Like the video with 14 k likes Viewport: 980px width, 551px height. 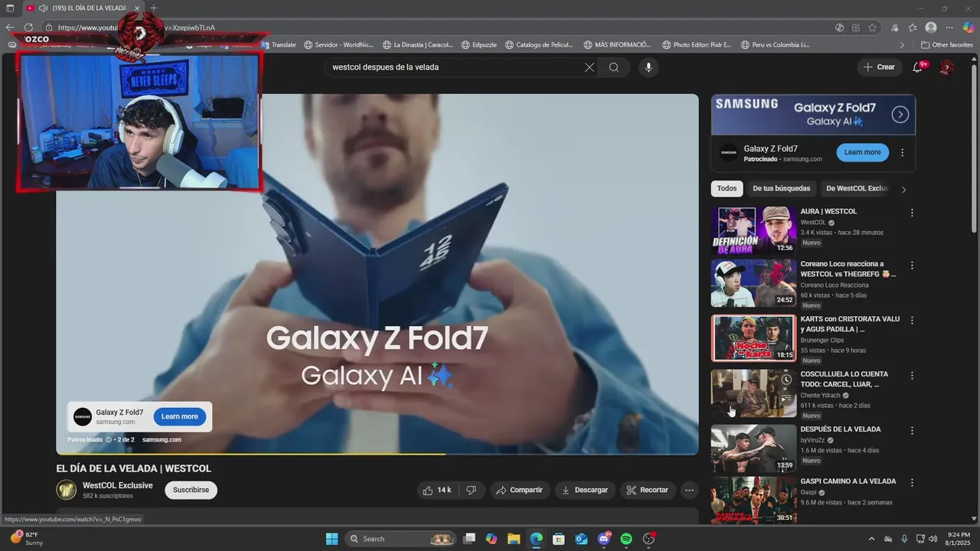click(438, 490)
